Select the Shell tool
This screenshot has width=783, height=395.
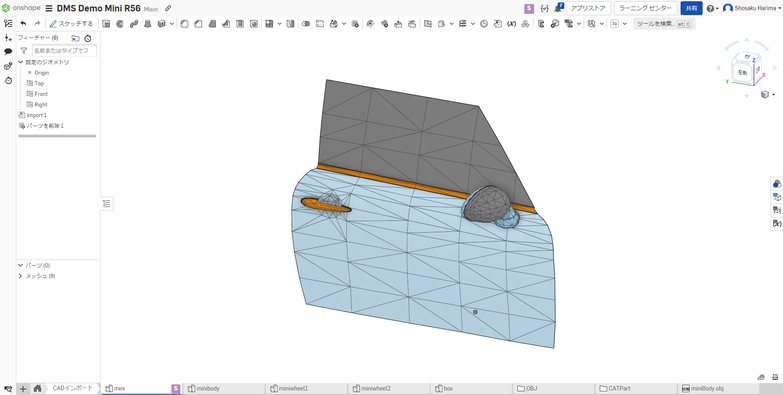[240, 23]
